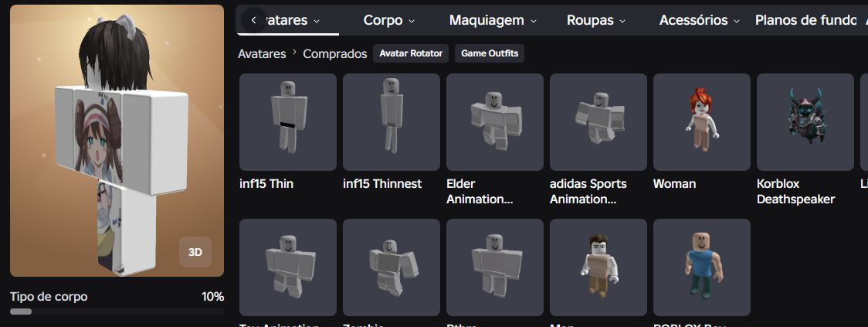Equip the Woman avatar thumbnail

(702, 122)
